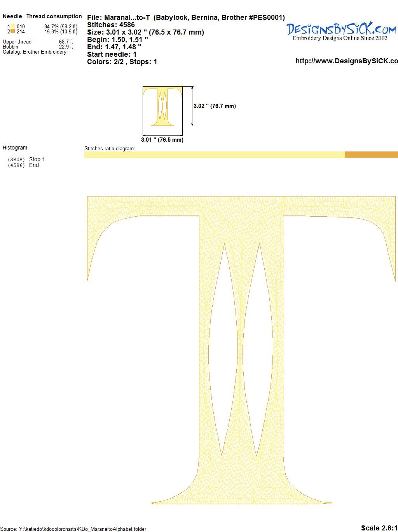Click the Thread consumption column header
This screenshot has width=398, height=532.
pyautogui.click(x=54, y=16)
